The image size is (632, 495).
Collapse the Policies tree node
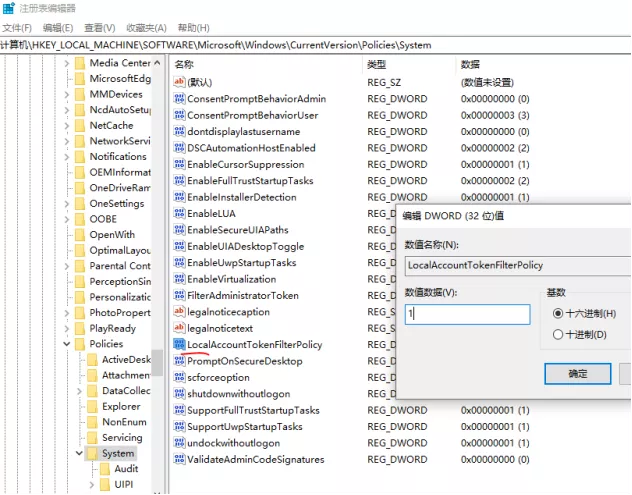[x=66, y=344]
